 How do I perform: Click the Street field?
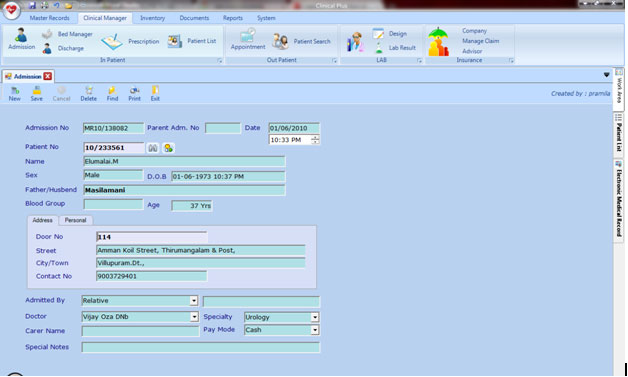click(201, 250)
